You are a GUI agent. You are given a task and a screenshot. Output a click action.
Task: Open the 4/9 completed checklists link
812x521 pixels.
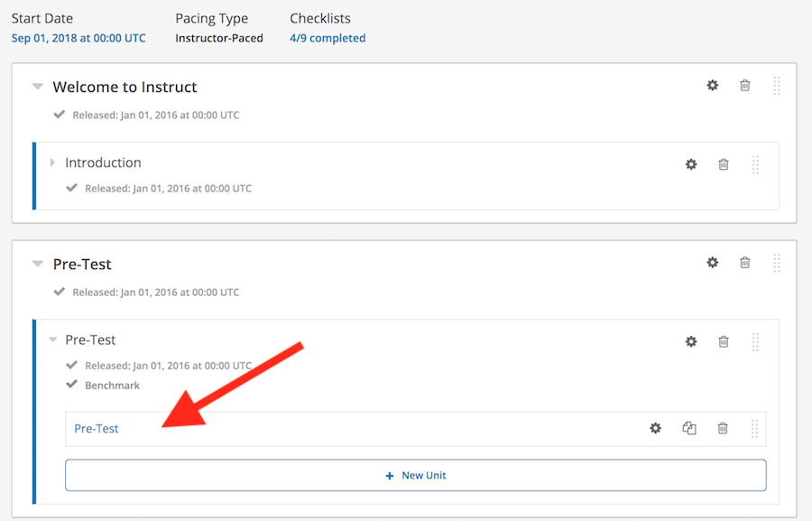click(328, 38)
